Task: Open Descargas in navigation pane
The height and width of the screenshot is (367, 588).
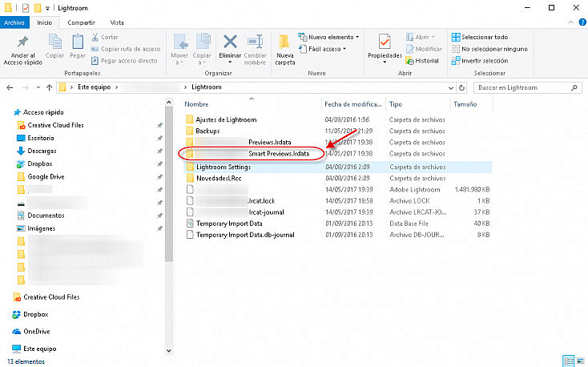Action: [42, 151]
